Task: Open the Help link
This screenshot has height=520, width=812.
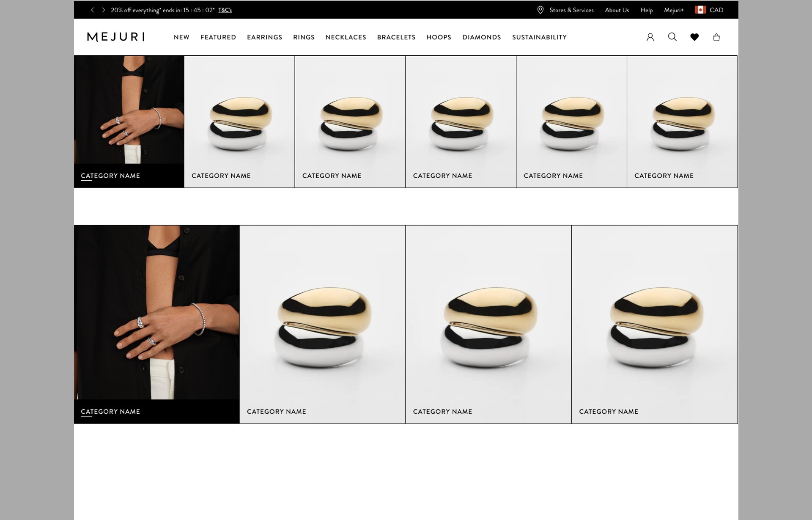Action: pos(646,10)
